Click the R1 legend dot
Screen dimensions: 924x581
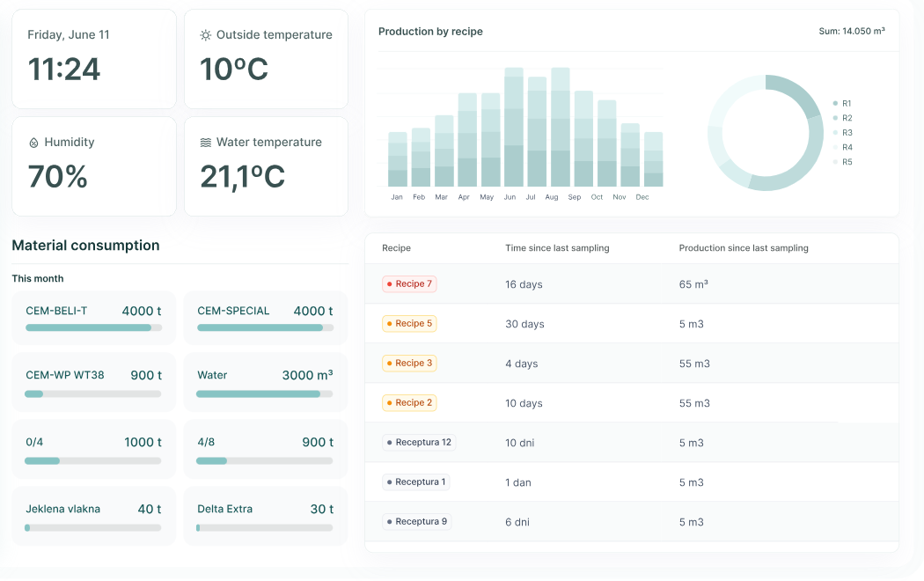[835, 104]
